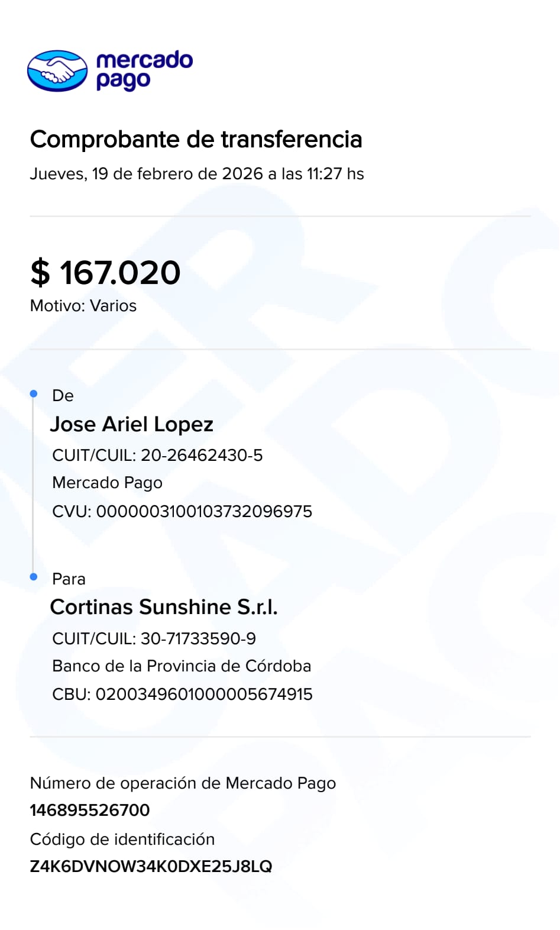The width and height of the screenshot is (560, 930).
Task: Click the amount $ 167.020
Action: point(105,273)
